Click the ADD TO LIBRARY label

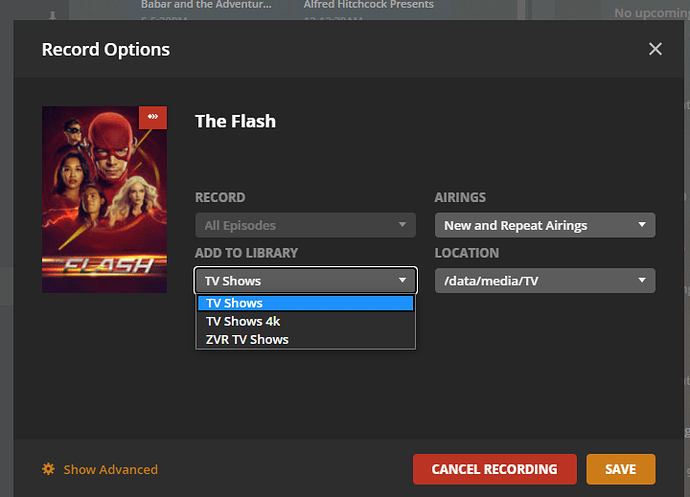click(x=246, y=253)
